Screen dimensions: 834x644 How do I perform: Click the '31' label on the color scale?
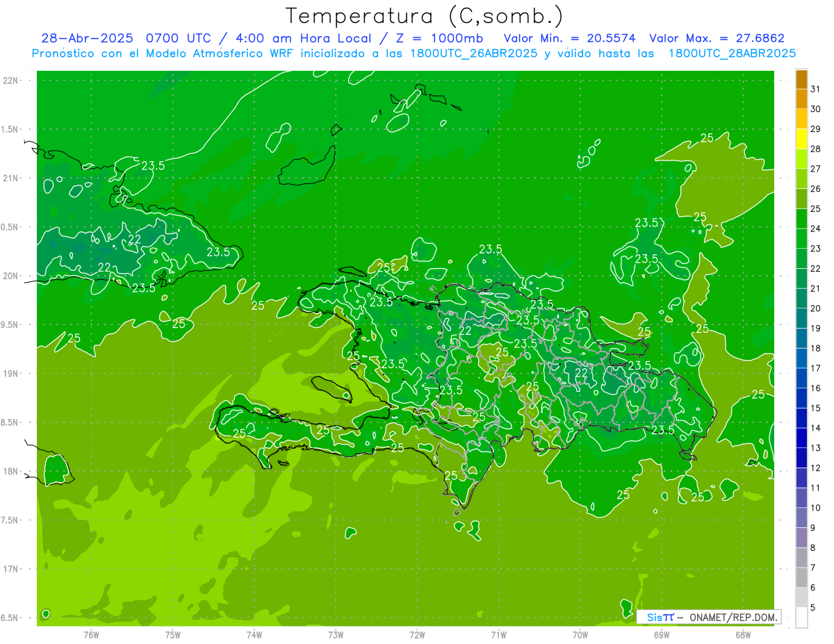[x=815, y=89]
